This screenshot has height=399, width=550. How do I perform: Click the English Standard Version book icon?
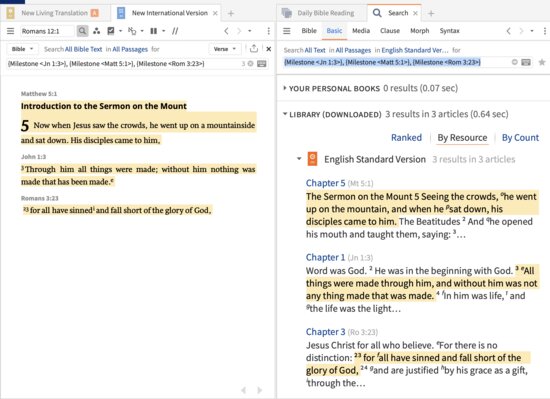pos(312,159)
